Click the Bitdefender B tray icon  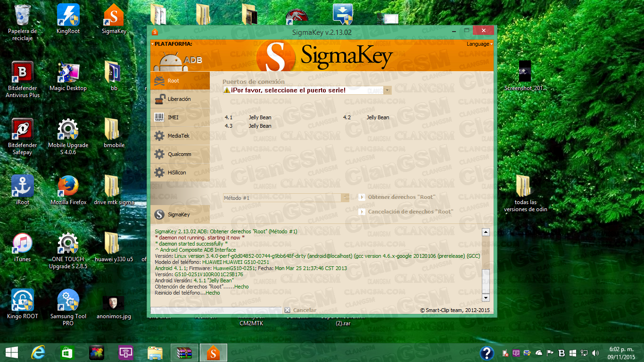point(561,353)
